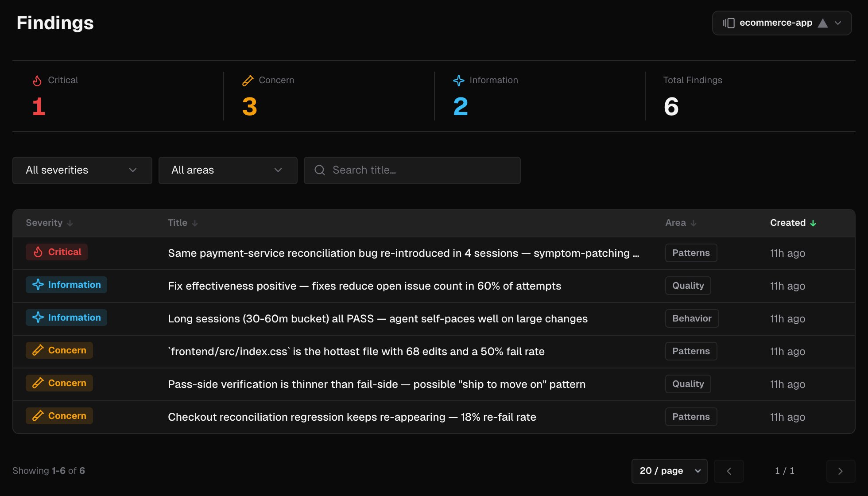Image resolution: width=868 pixels, height=496 pixels.
Task: Click the Information badge in the Long sessions row
Action: (66, 318)
